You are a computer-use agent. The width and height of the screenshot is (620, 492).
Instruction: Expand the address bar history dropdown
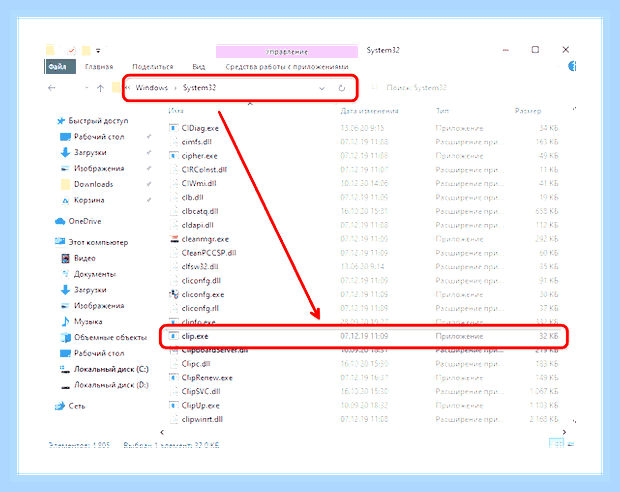pos(322,88)
